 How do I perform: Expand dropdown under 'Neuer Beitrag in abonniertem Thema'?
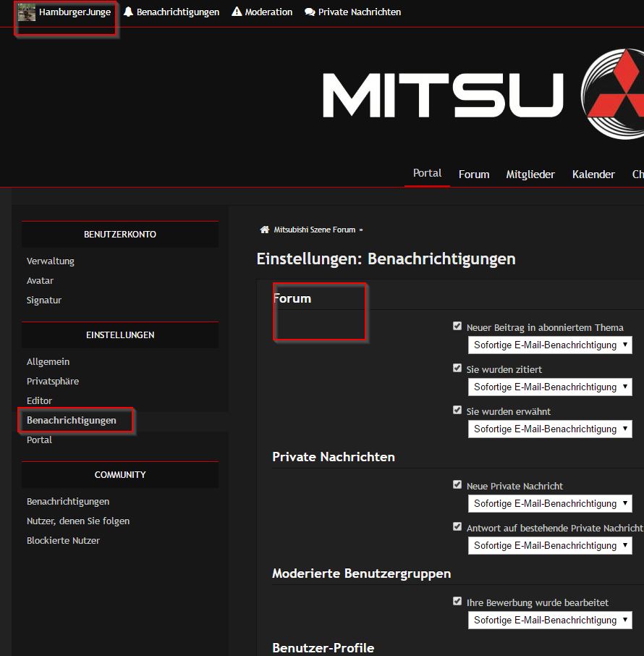click(550, 345)
